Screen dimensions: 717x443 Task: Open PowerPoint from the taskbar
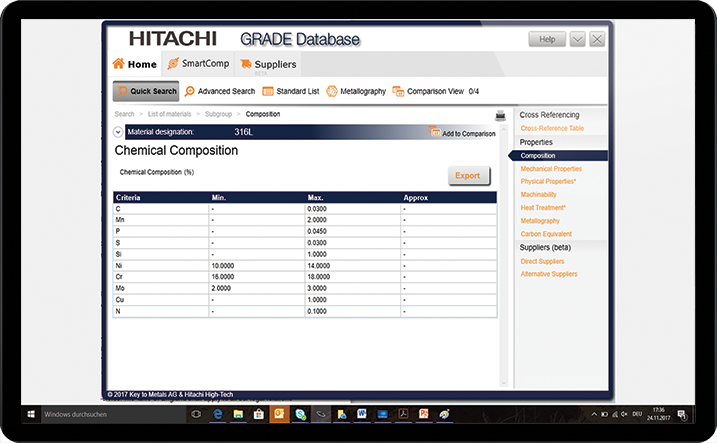[424, 414]
